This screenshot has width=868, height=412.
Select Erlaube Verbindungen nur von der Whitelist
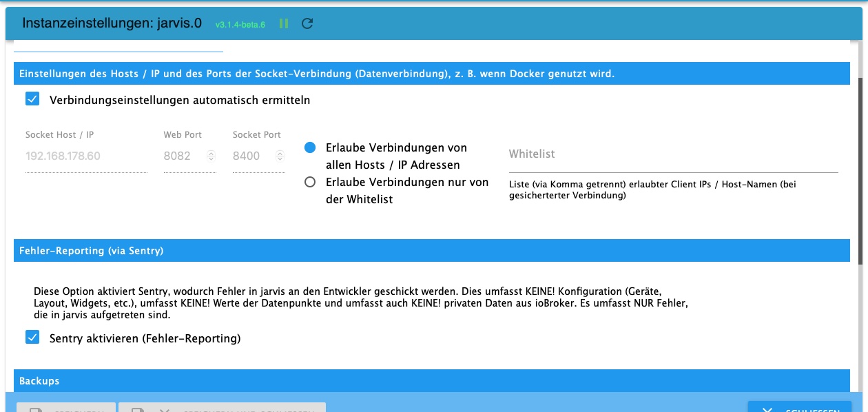[310, 182]
